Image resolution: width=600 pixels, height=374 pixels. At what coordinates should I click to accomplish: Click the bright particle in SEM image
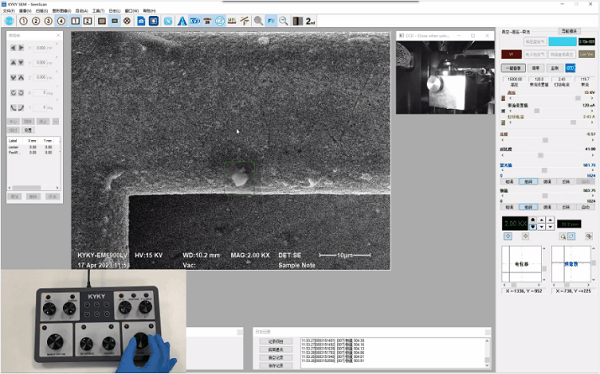coord(240,178)
